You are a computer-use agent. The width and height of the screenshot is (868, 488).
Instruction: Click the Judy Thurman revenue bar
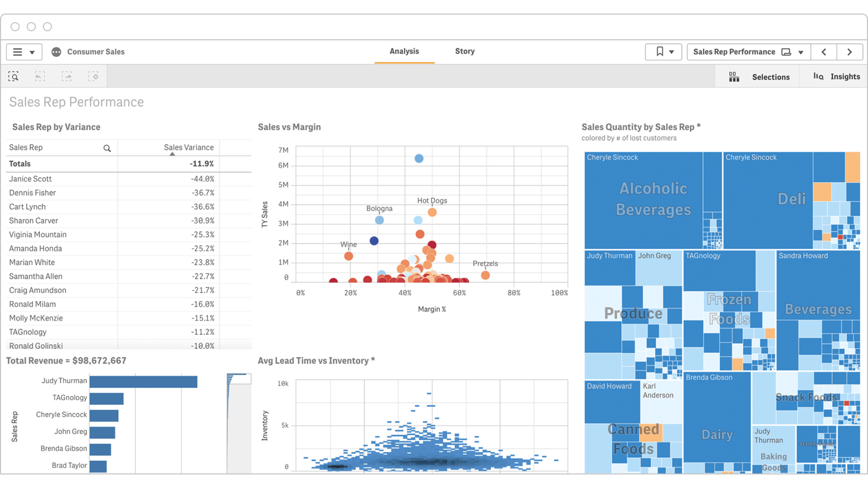[x=143, y=382]
